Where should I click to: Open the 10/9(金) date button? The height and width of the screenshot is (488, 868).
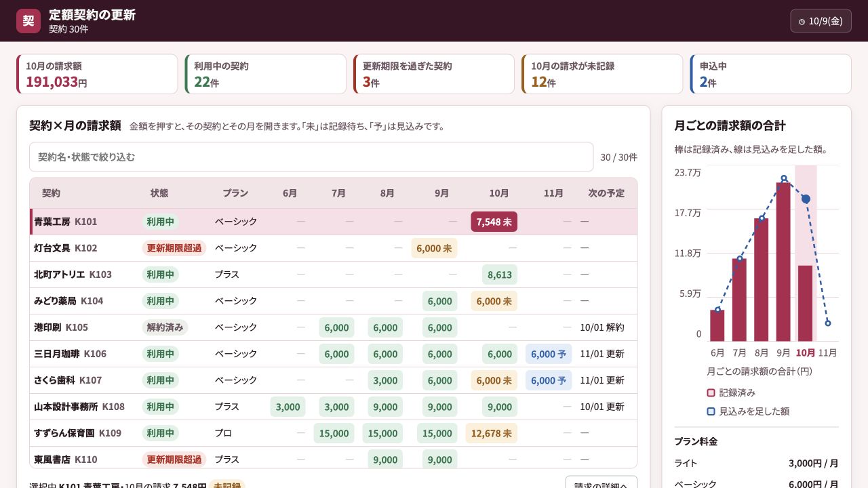click(x=821, y=21)
